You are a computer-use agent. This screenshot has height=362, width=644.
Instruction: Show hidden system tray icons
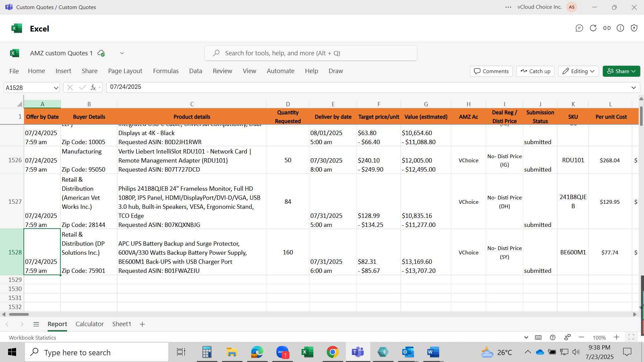[528, 352]
